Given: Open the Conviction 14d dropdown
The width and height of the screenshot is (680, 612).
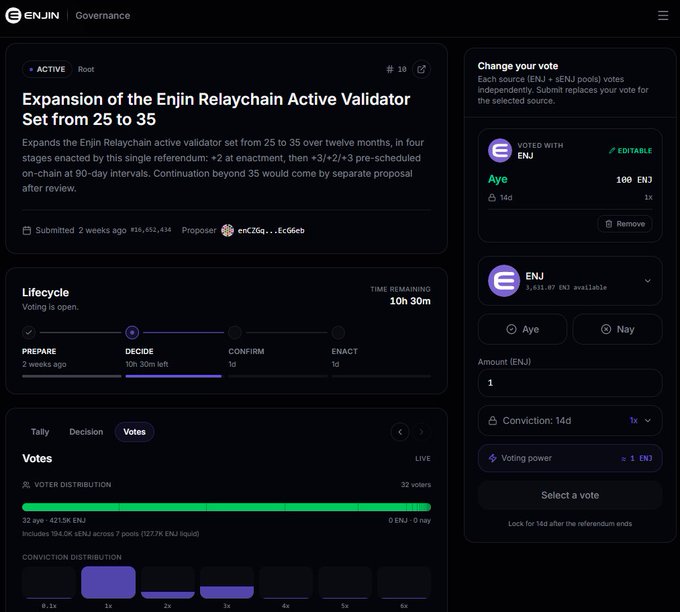Looking at the screenshot, I should [570, 421].
